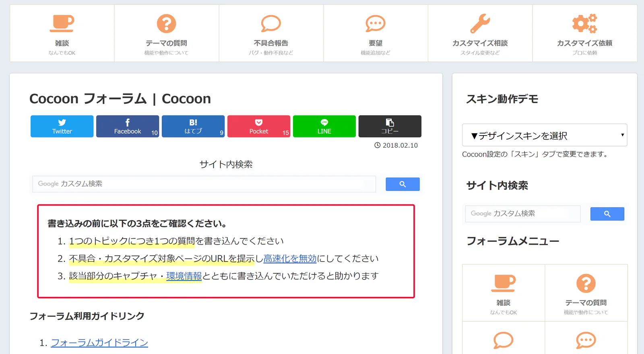The image size is (644, 354).
Task: Click the フォーラムメニュー sidebar heading
Action: (513, 241)
